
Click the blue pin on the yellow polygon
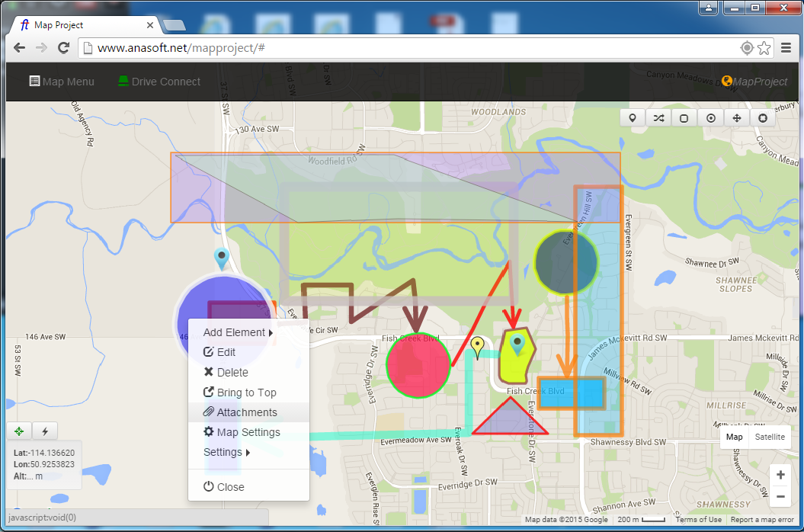point(517,345)
